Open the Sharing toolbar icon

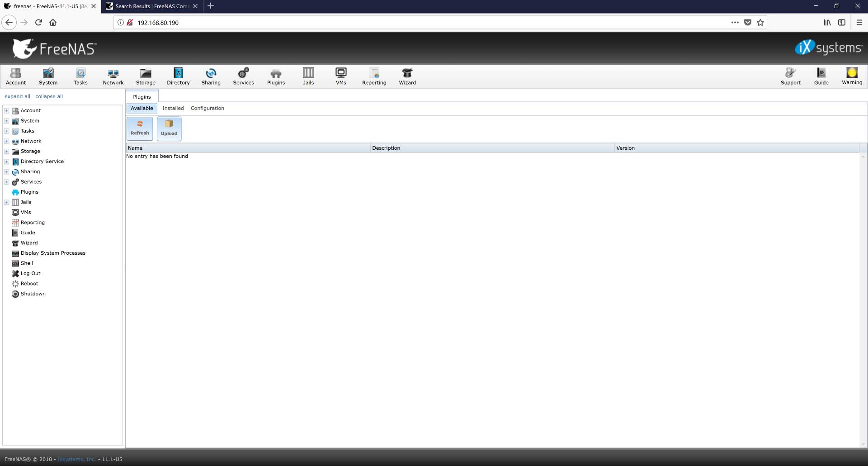(211, 76)
